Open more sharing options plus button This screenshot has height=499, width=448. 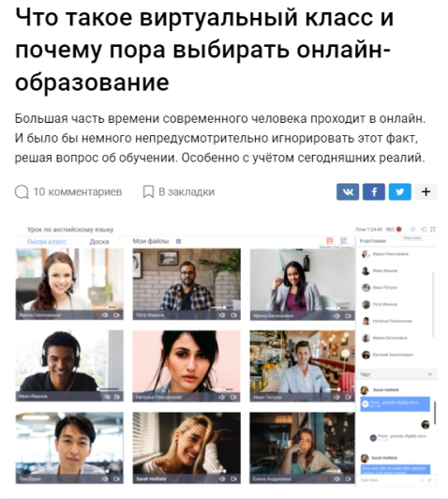pos(426,191)
